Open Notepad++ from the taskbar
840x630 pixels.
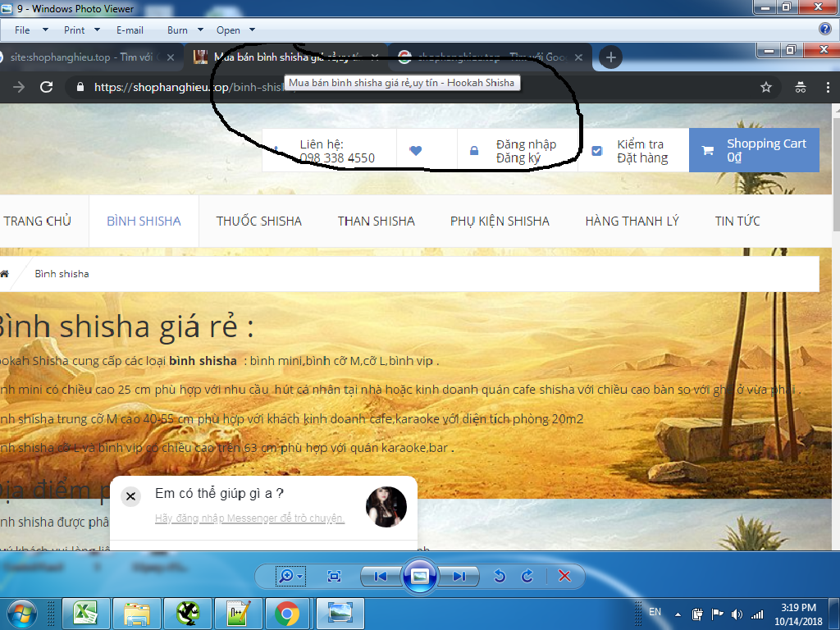(238, 614)
